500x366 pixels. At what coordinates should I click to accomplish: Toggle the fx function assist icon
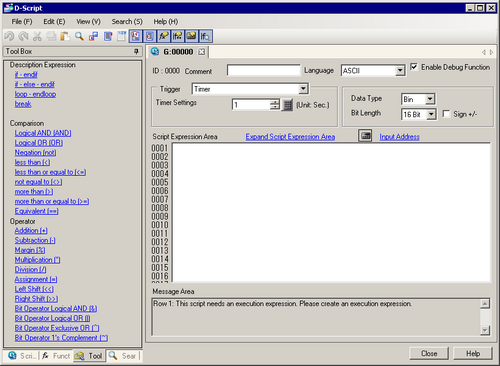click(163, 36)
